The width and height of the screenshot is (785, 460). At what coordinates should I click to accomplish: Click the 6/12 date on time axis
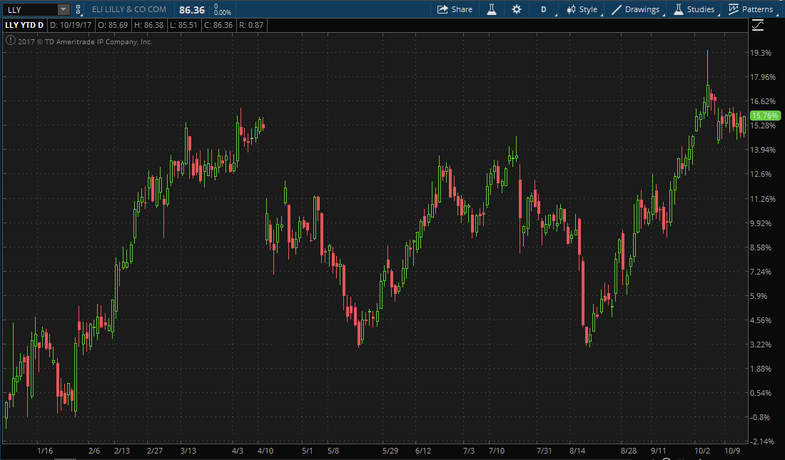(423, 451)
